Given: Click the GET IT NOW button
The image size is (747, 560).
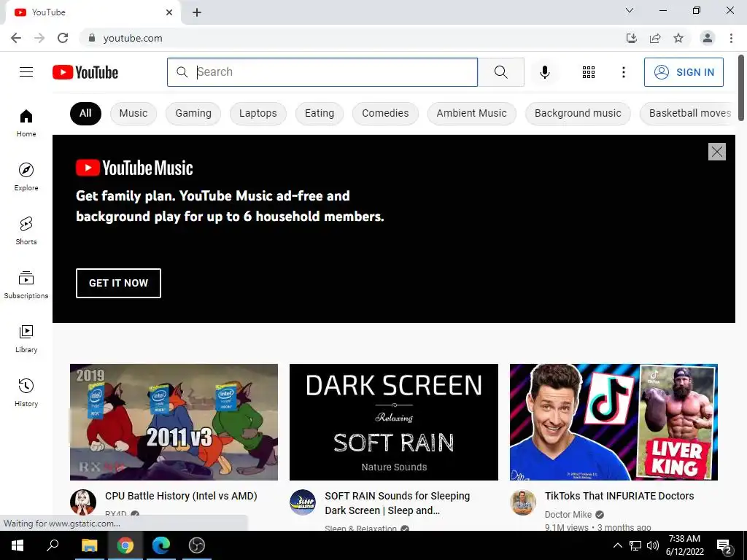Looking at the screenshot, I should click(118, 283).
